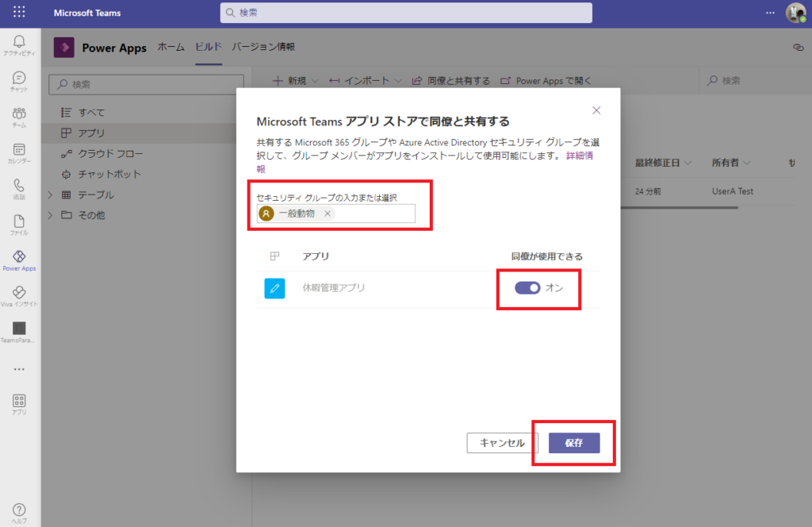The height and width of the screenshot is (527, 812).
Task: Click the left panel 検索 field
Action: point(147,84)
